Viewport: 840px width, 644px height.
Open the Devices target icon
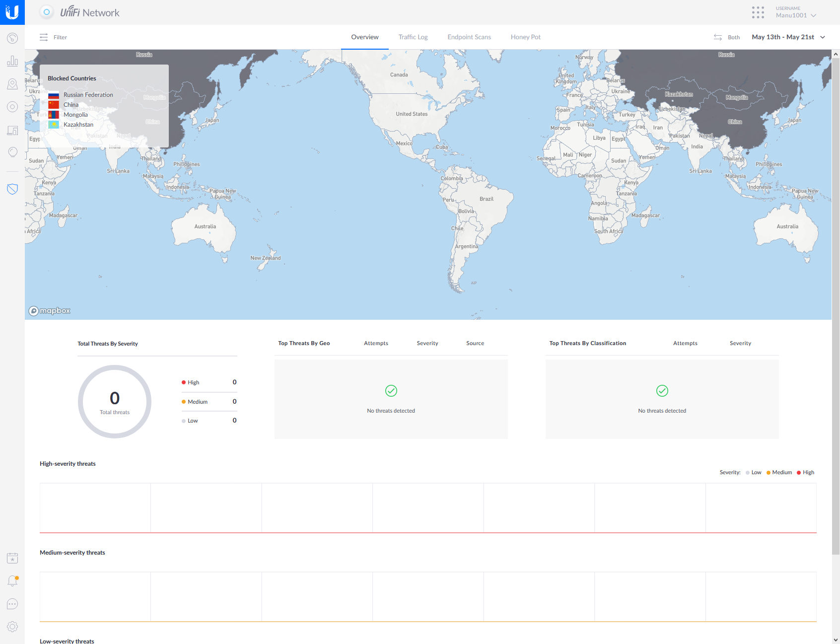click(12, 107)
